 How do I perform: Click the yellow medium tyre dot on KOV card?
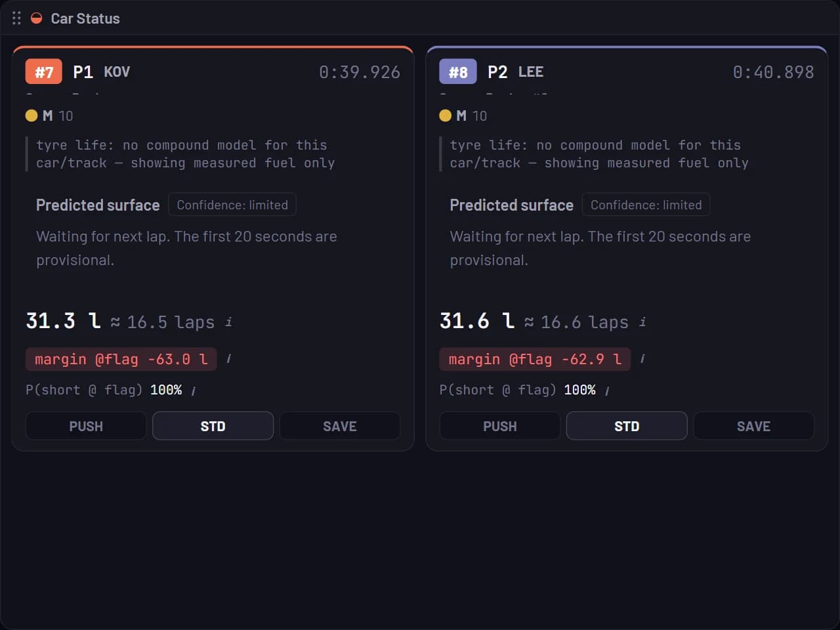[31, 115]
